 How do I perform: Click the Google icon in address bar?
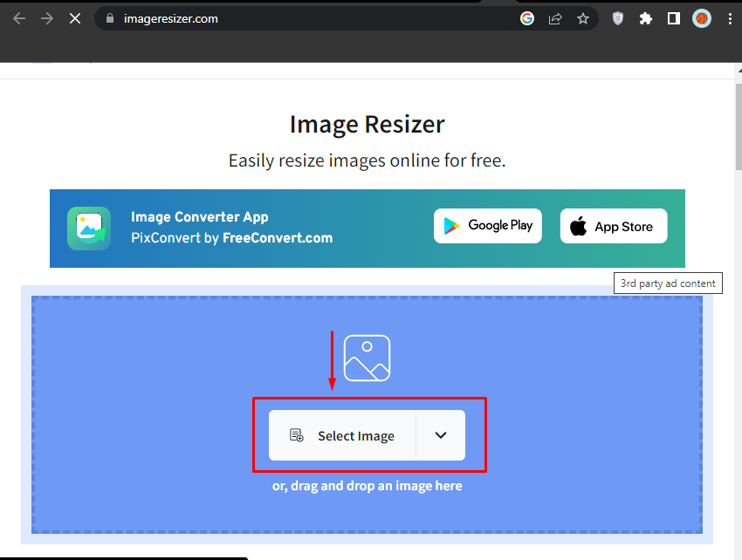(526, 18)
